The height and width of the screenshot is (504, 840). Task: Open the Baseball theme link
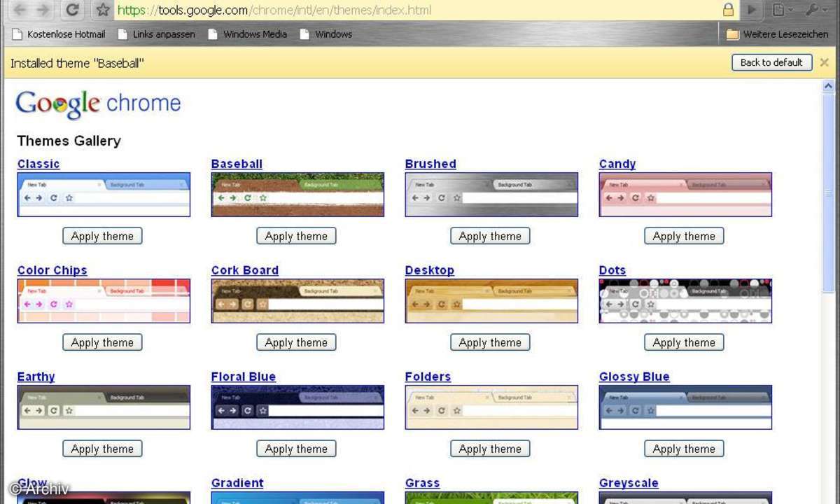(237, 164)
